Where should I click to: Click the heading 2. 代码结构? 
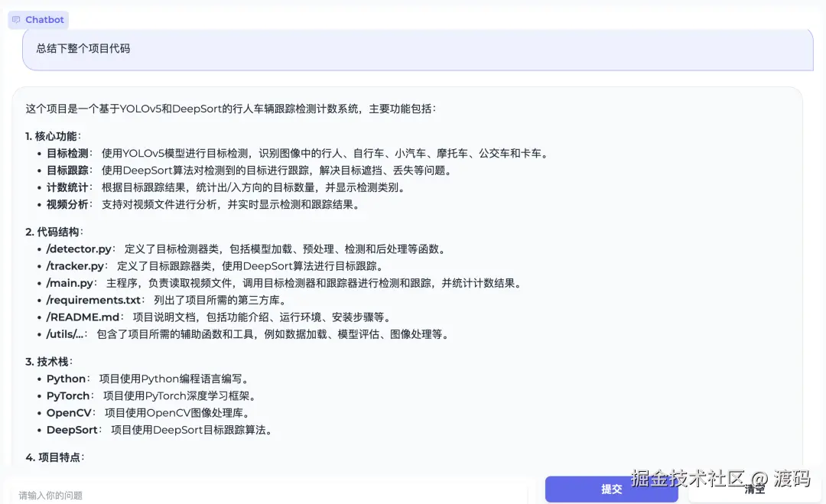[x=54, y=232]
